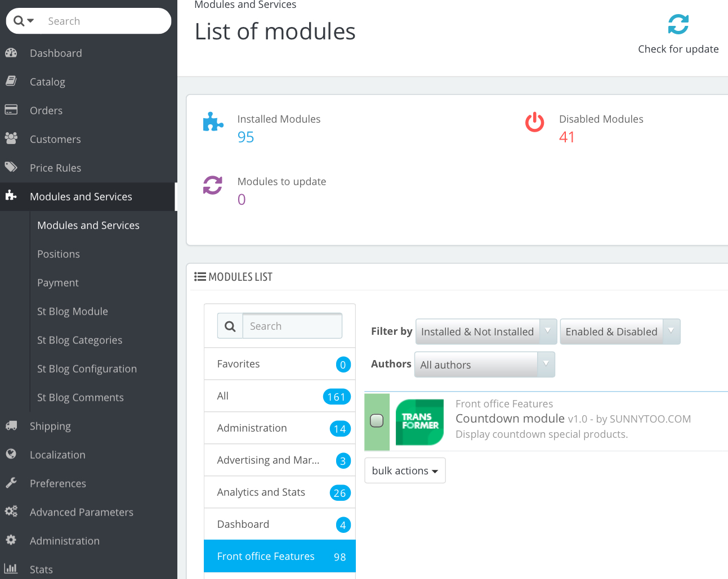728x579 pixels.
Task: Tick the Countdown module checkbox
Action: 377,421
